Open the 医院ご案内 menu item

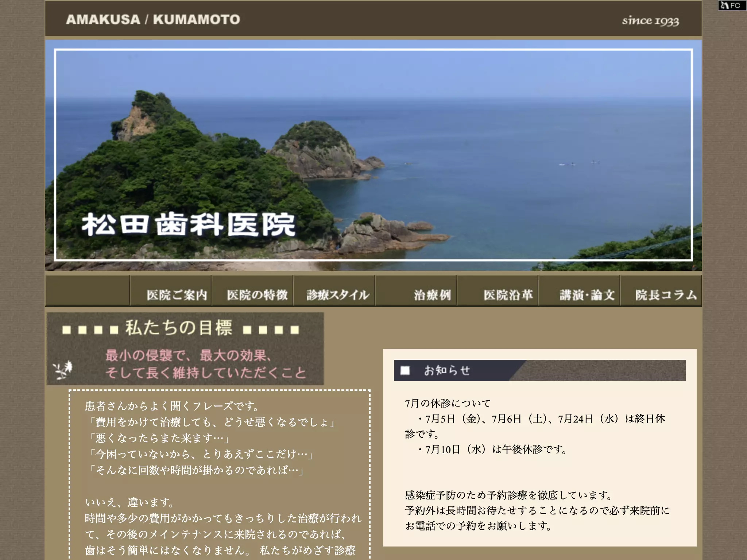coord(171,291)
